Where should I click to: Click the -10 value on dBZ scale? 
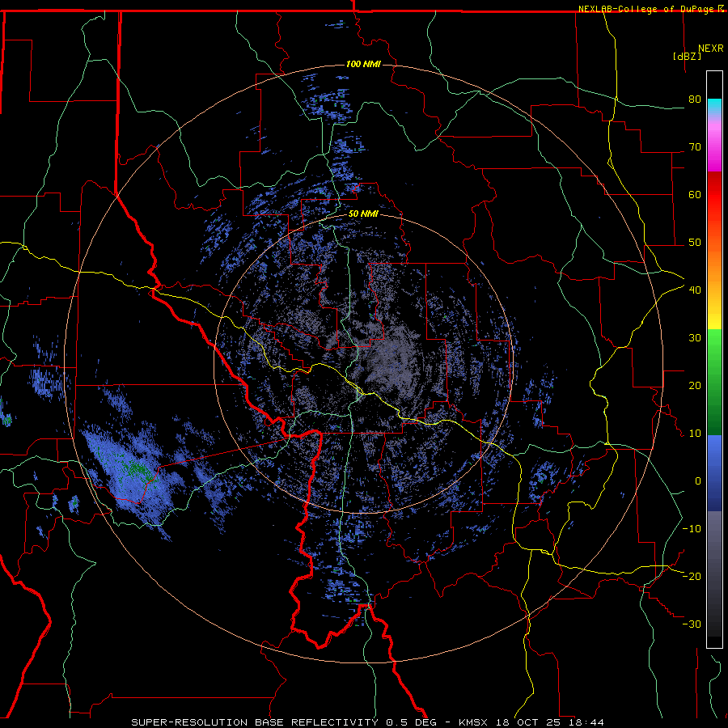692,529
